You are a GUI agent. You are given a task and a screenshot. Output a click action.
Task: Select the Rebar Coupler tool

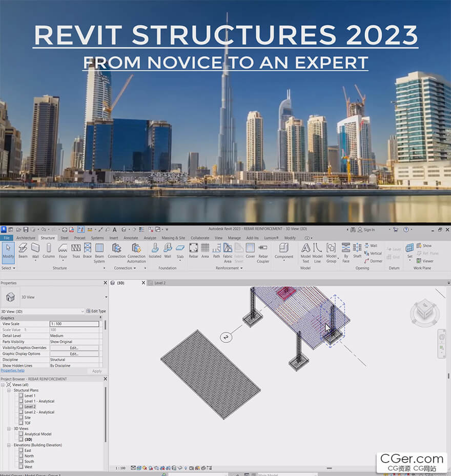[x=263, y=250]
